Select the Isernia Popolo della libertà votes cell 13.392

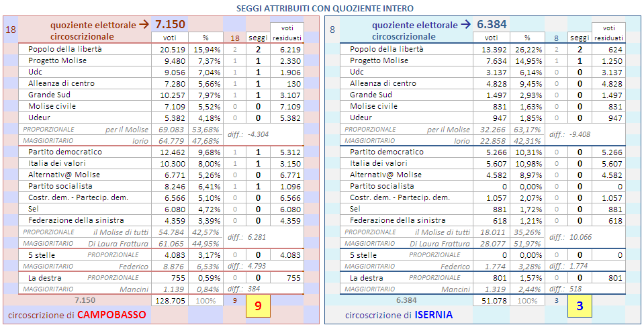pos(494,50)
